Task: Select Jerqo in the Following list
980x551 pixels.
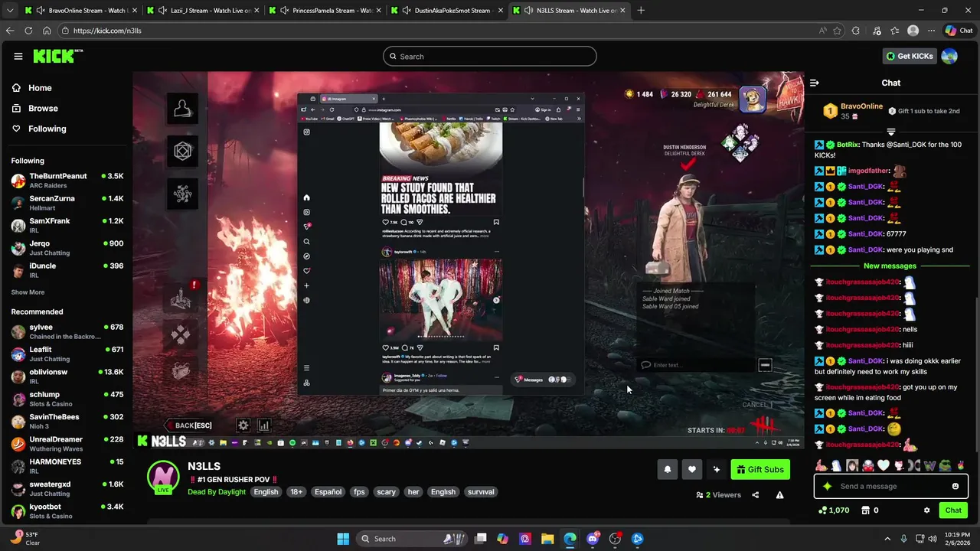Action: pos(67,248)
